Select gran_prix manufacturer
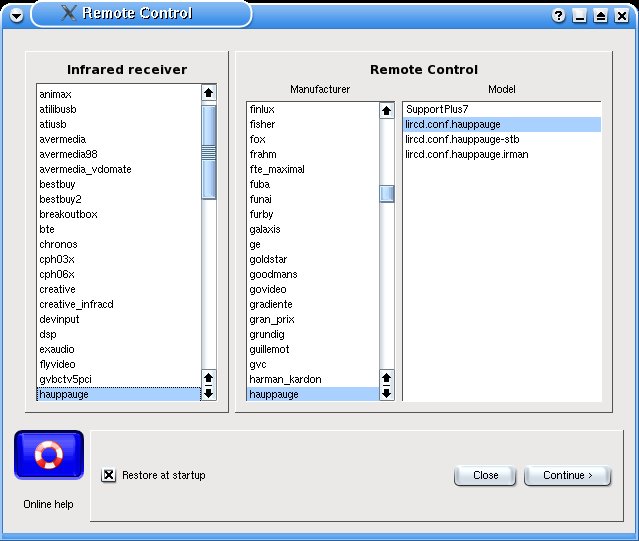Viewport: 639px width, 541px height. tap(313, 319)
